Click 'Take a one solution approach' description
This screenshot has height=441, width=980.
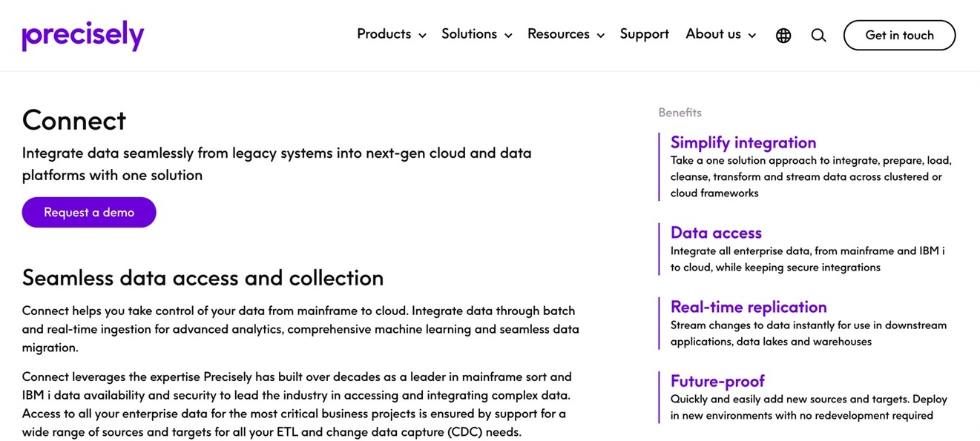point(811,176)
